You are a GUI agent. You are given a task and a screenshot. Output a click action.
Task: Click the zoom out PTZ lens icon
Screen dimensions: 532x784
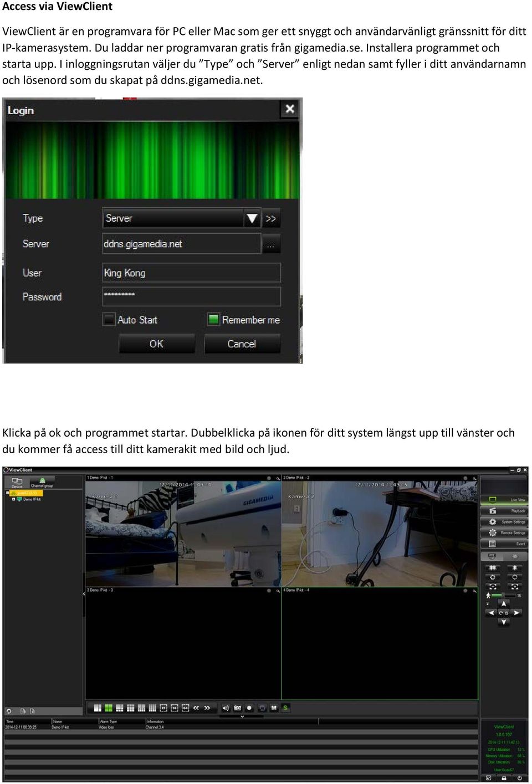[493, 568]
